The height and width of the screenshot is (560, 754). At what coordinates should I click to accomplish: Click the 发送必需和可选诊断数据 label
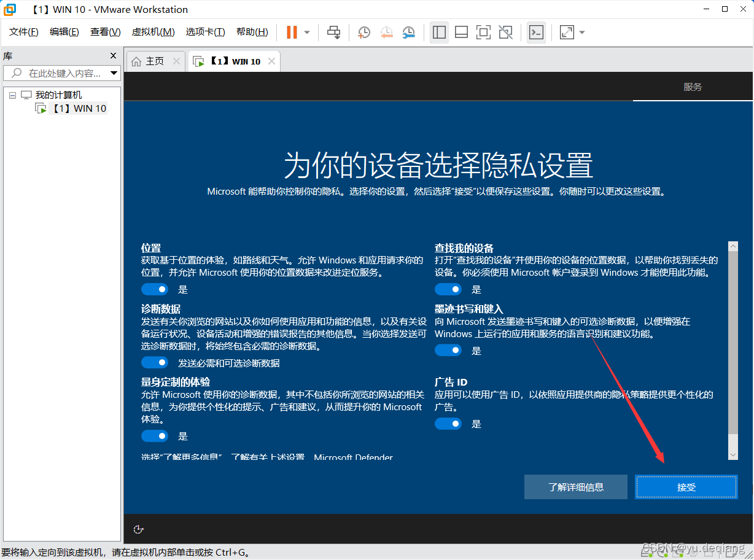pos(229,363)
